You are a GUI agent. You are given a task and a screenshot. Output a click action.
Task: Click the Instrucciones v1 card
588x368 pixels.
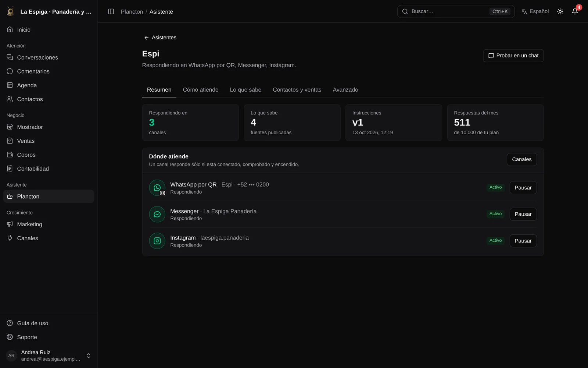[x=394, y=123]
